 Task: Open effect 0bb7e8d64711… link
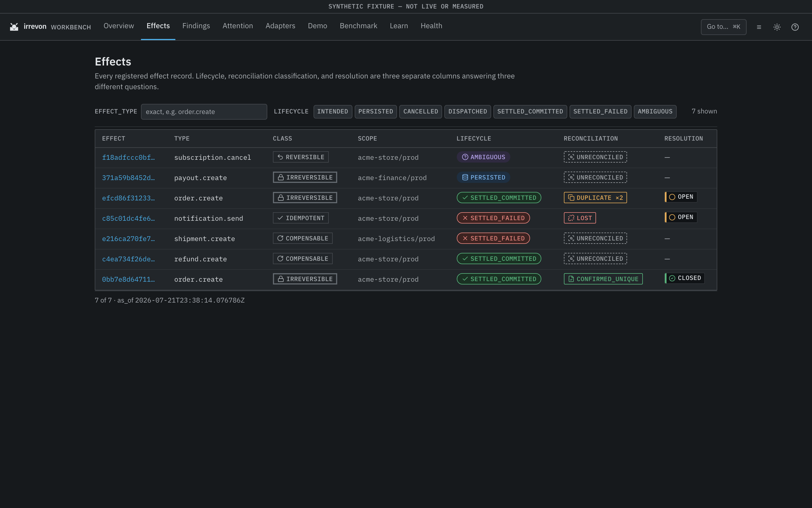(x=129, y=279)
